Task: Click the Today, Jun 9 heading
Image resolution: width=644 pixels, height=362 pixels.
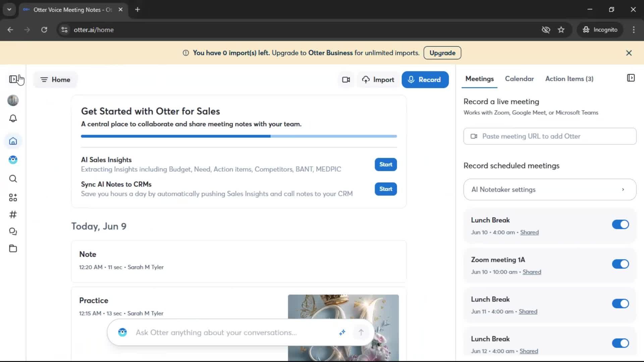Action: 99,226
